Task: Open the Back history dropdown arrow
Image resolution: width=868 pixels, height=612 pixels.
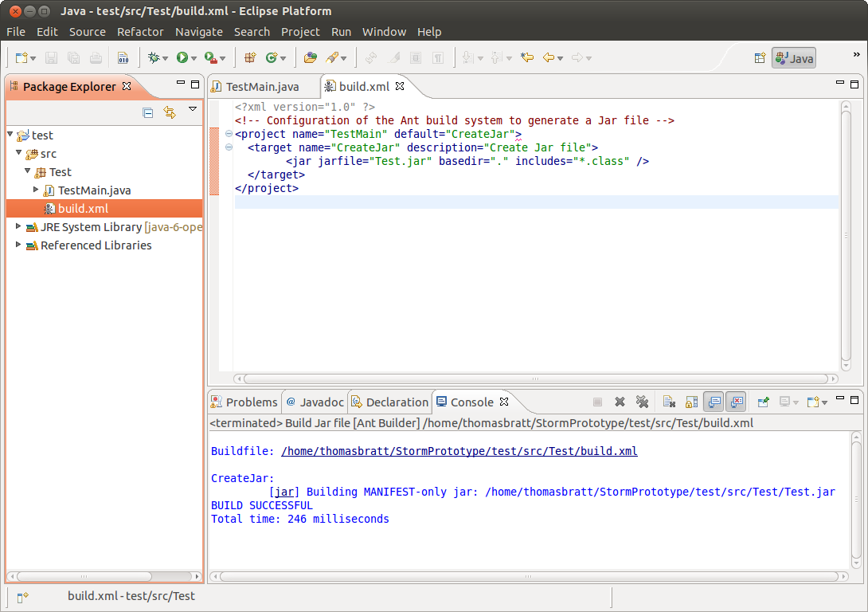Action: point(560,58)
